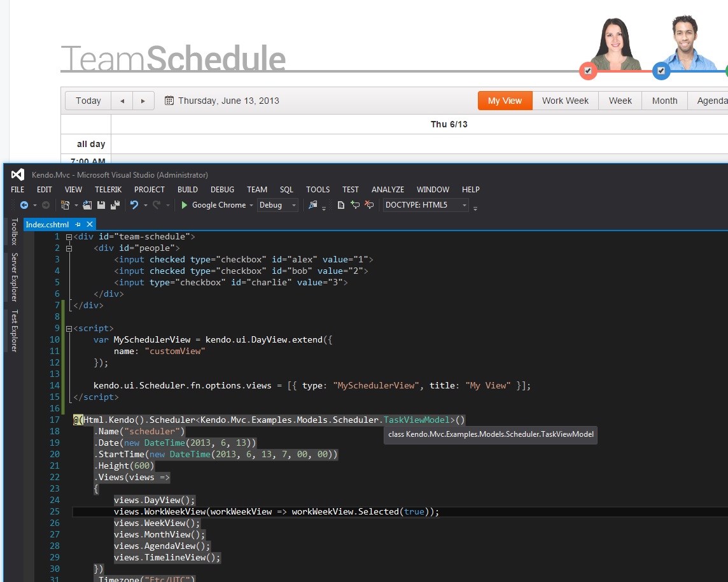Start debugging with the green play icon

click(185, 205)
